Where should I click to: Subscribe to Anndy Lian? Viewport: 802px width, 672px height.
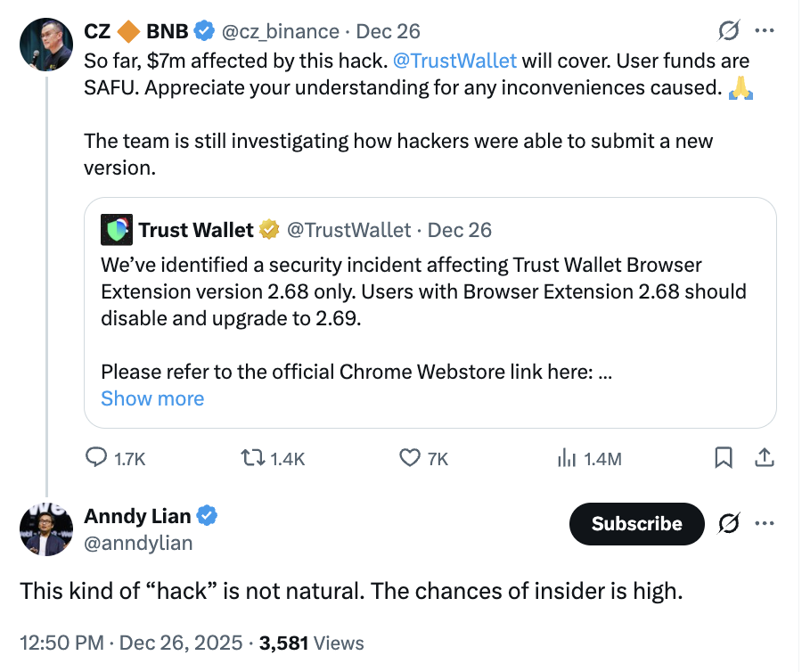(636, 524)
